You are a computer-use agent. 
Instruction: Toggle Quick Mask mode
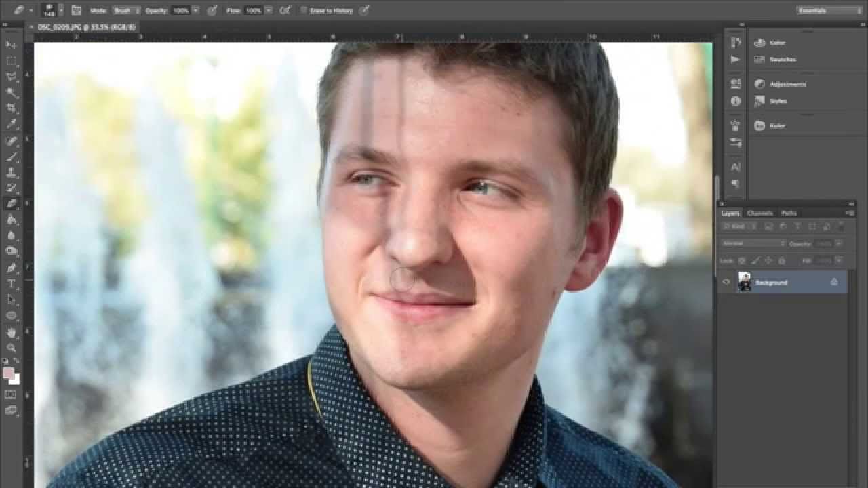(x=12, y=394)
